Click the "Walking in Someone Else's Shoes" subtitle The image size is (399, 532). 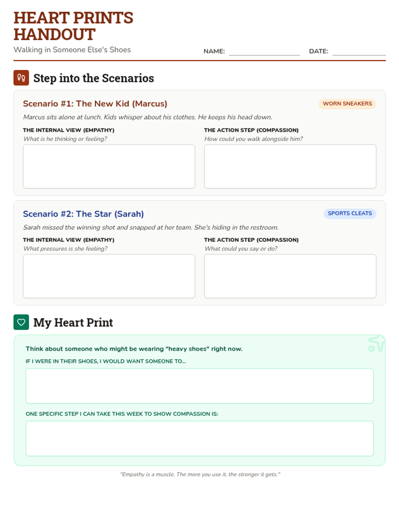coord(72,50)
